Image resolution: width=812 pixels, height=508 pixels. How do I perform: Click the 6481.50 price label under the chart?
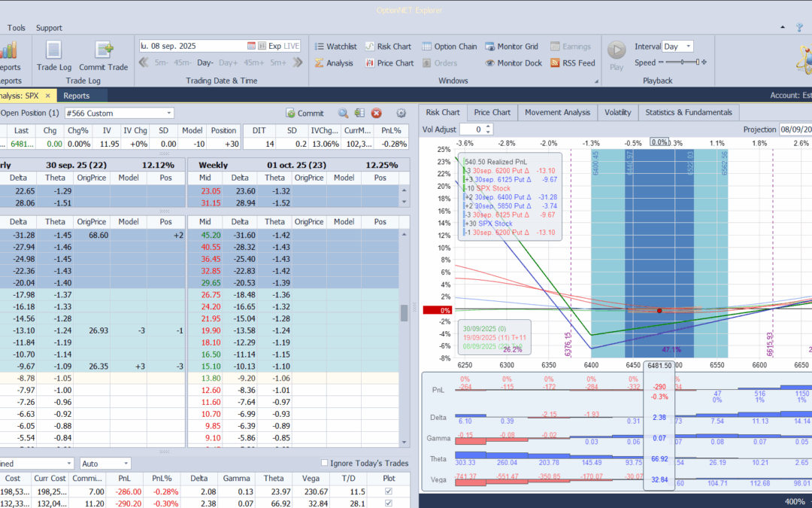coord(659,366)
